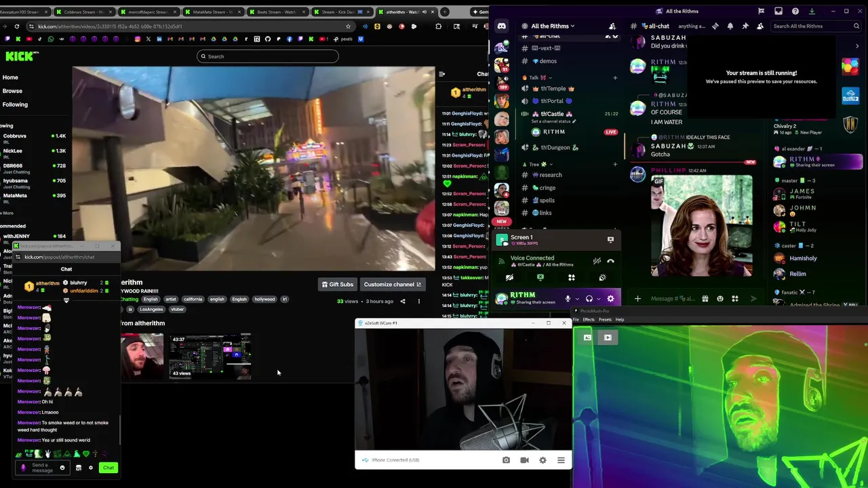Start recording video in iVCam
Viewport: 868px width, 488px height.
click(524, 460)
